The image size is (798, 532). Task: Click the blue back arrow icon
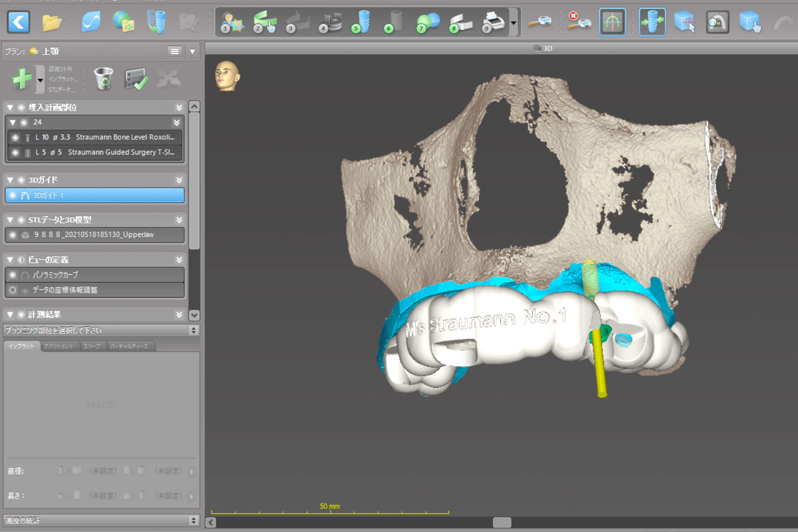[18, 22]
